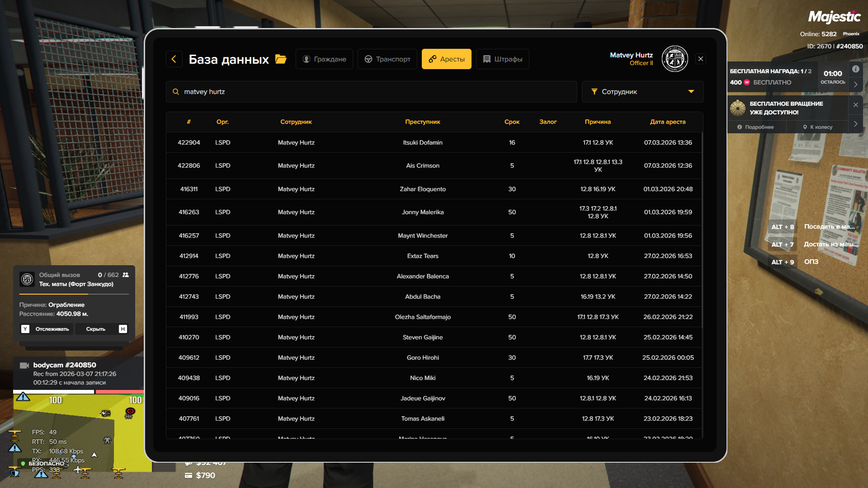
Task: Expand the Сотрудник filter dropdown
Action: (642, 92)
